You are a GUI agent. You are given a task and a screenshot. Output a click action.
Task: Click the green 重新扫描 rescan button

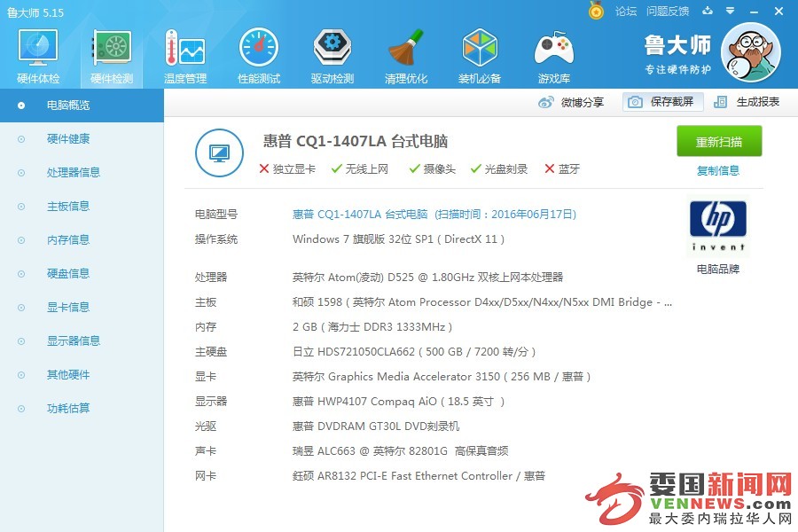[719, 141]
